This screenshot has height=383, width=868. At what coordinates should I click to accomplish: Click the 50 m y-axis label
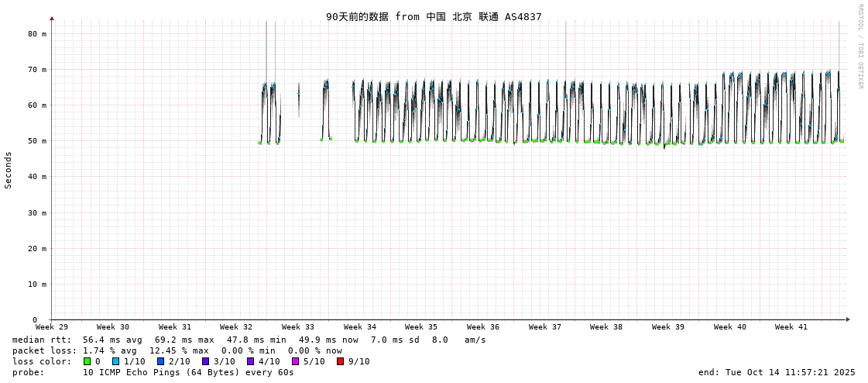tap(37, 141)
